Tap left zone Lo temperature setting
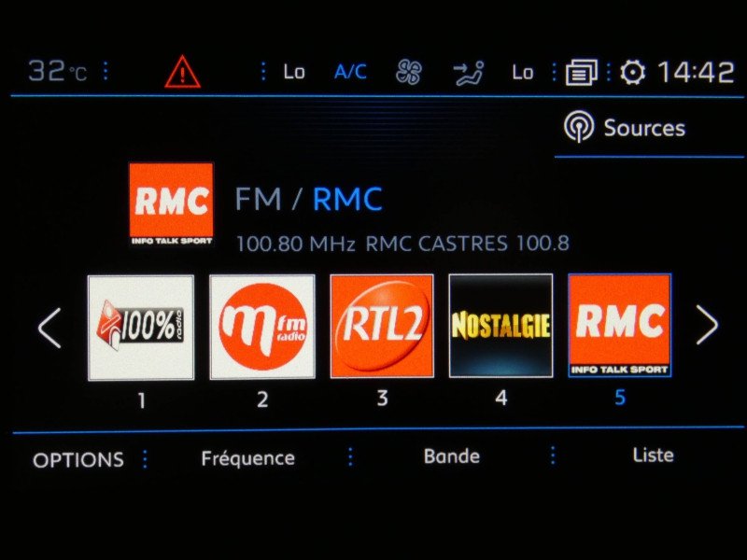Viewport: 747px width, 560px height. 294,72
